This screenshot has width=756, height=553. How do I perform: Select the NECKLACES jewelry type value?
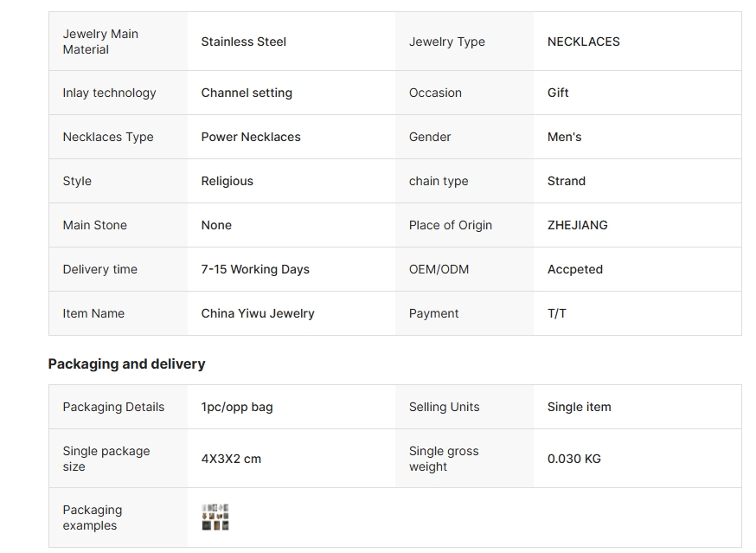pyautogui.click(x=583, y=42)
